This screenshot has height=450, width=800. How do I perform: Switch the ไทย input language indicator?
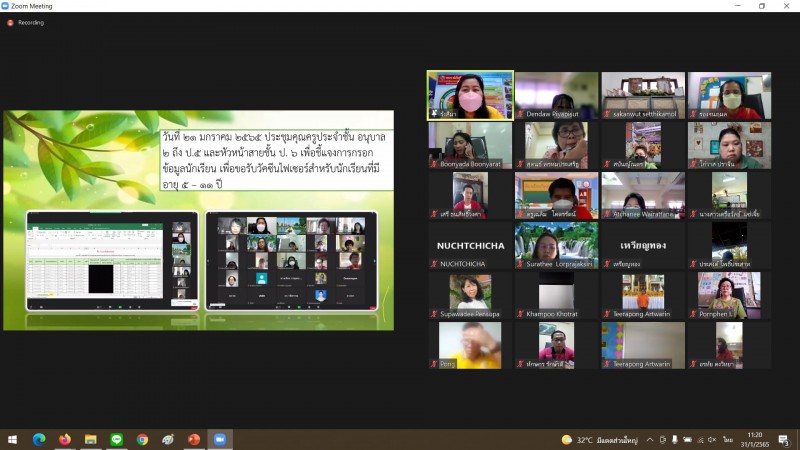(728, 440)
